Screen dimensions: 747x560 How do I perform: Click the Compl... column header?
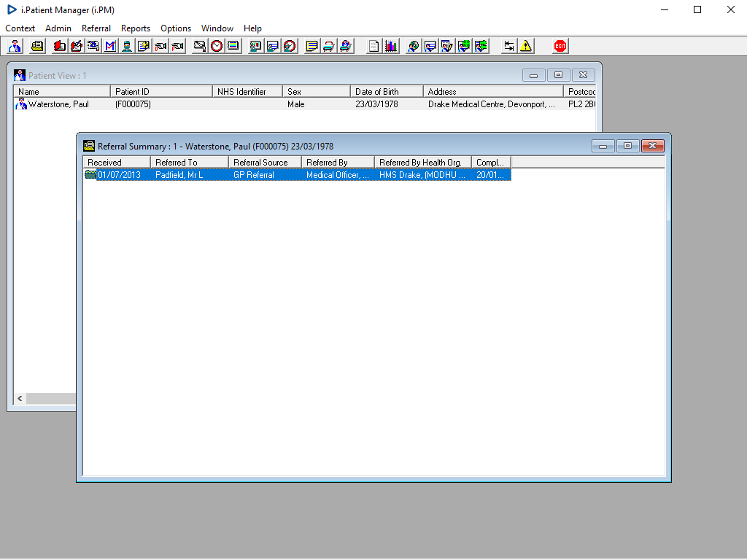(x=491, y=163)
